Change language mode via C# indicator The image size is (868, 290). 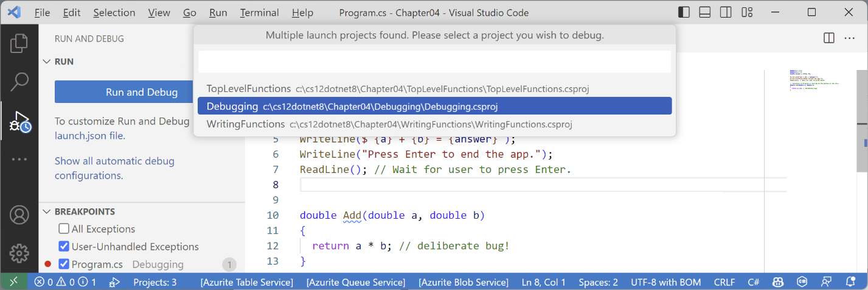pyautogui.click(x=753, y=282)
